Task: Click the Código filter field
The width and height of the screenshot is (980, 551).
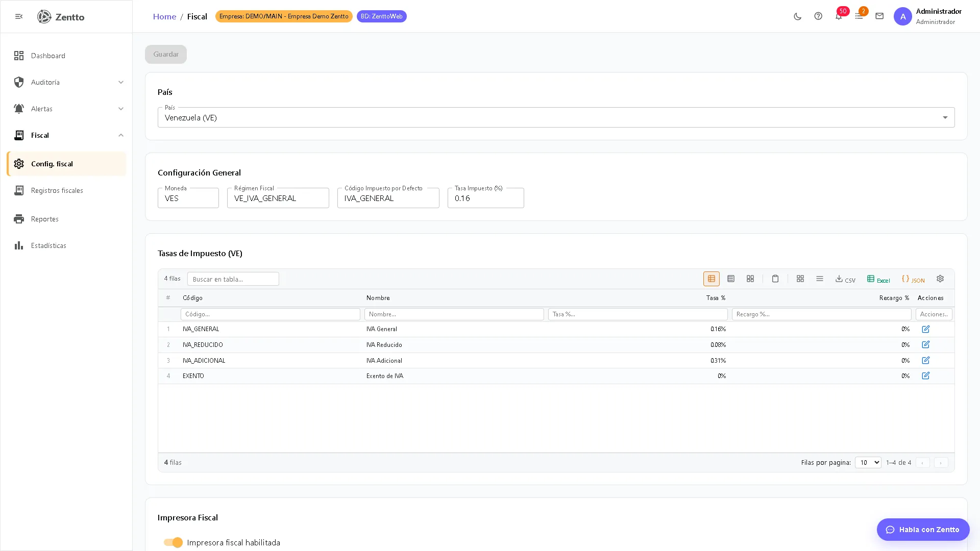Action: 271,314
